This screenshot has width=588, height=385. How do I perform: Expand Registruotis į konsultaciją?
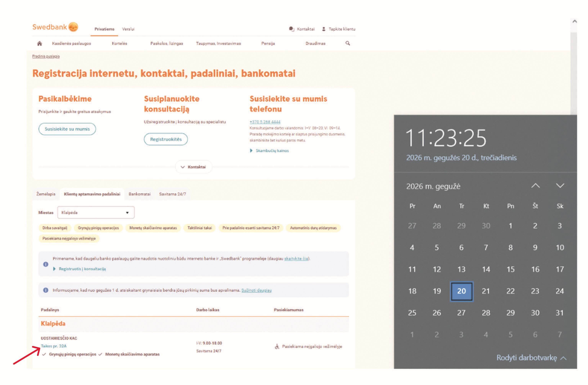79,269
